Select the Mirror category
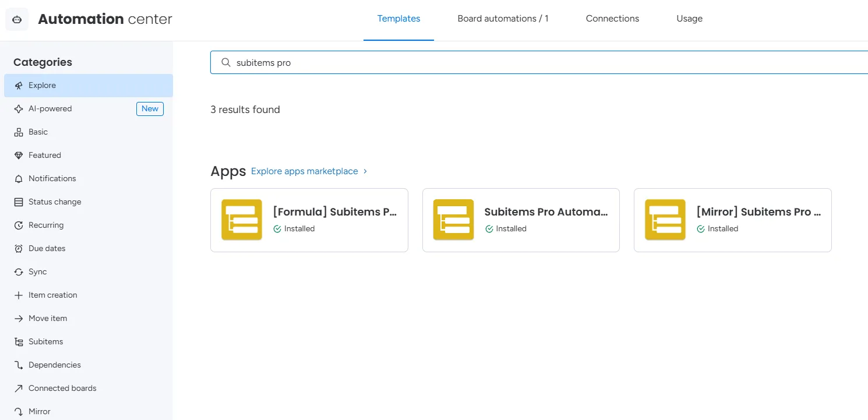Viewport: 868px width, 420px height. pos(40,411)
